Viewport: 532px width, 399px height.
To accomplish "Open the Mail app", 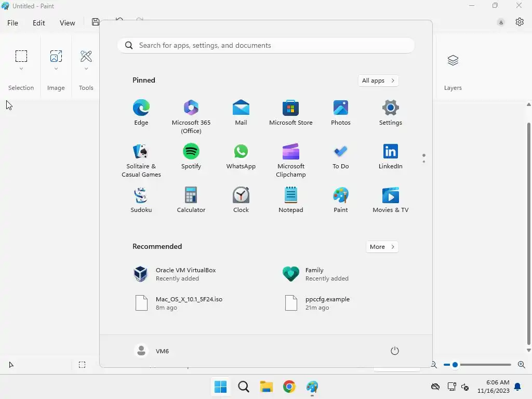I will [241, 113].
